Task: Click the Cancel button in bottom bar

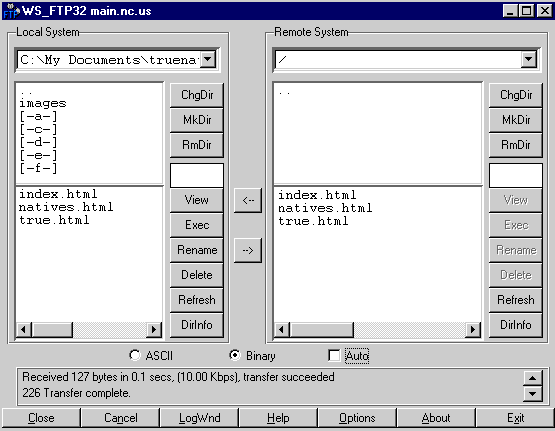Action: pyautogui.click(x=120, y=418)
